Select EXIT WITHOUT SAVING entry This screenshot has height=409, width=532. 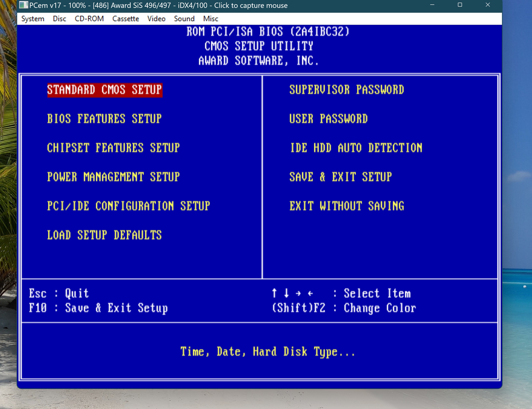(x=347, y=206)
